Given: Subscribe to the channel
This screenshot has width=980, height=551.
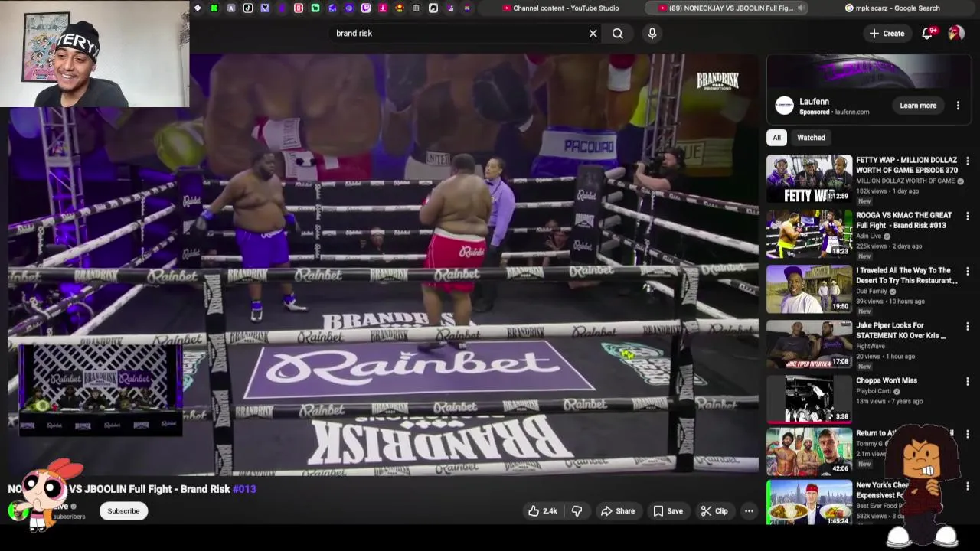Looking at the screenshot, I should pyautogui.click(x=123, y=511).
